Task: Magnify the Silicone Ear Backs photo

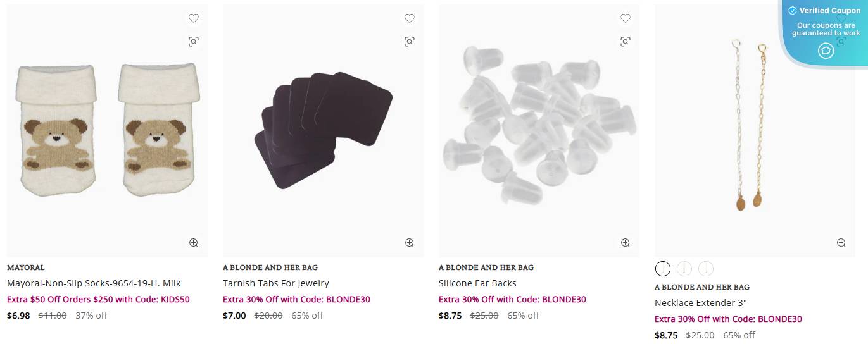Action: 626,243
